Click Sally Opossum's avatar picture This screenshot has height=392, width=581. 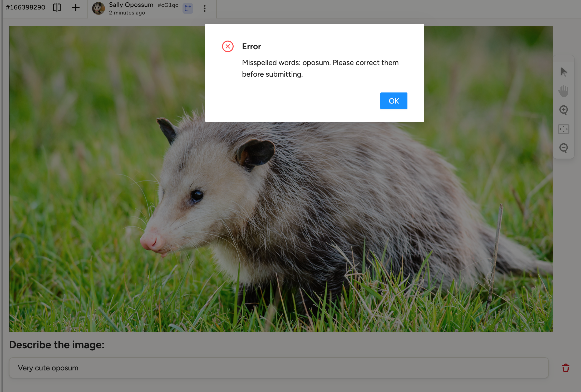[x=99, y=9]
